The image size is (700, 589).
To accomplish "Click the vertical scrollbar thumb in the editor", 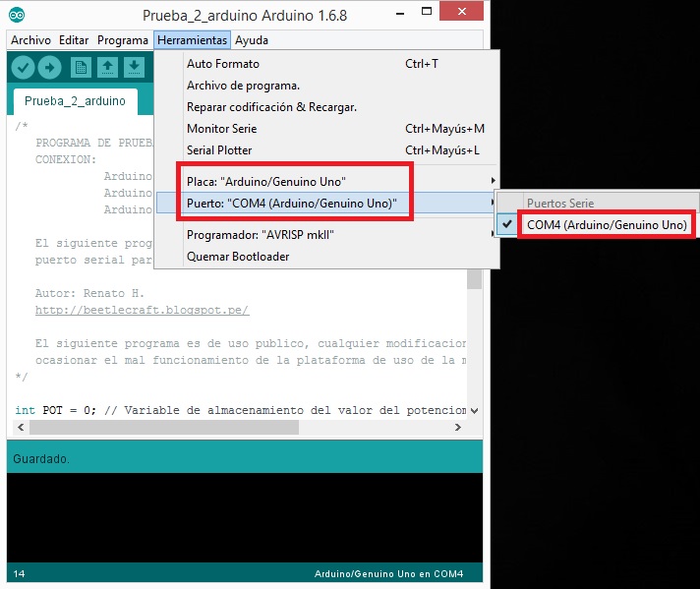I will point(474,279).
